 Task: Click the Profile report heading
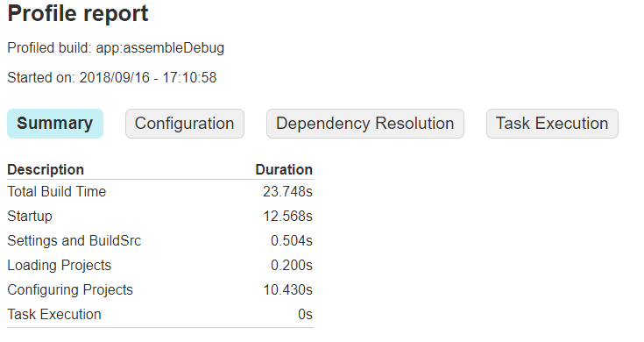click(78, 13)
